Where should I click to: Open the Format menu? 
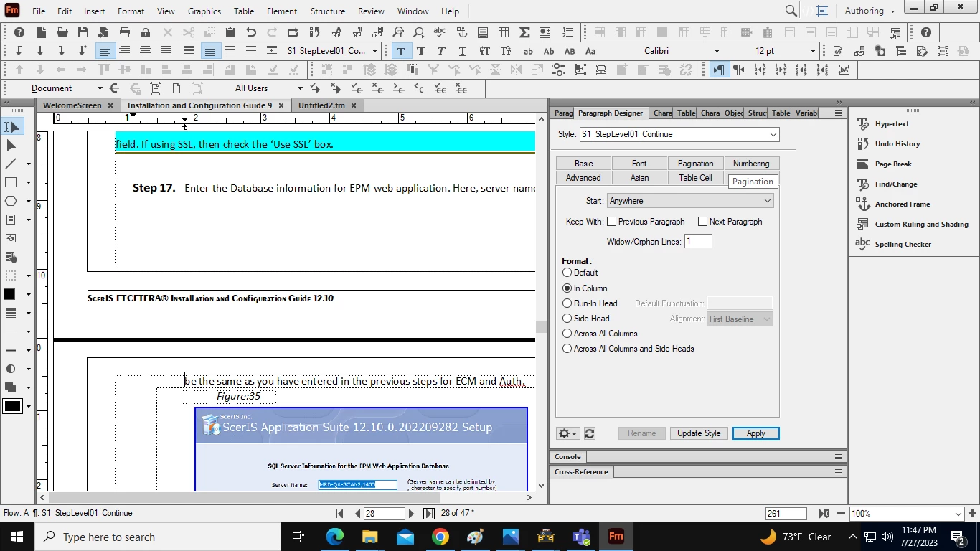131,11
